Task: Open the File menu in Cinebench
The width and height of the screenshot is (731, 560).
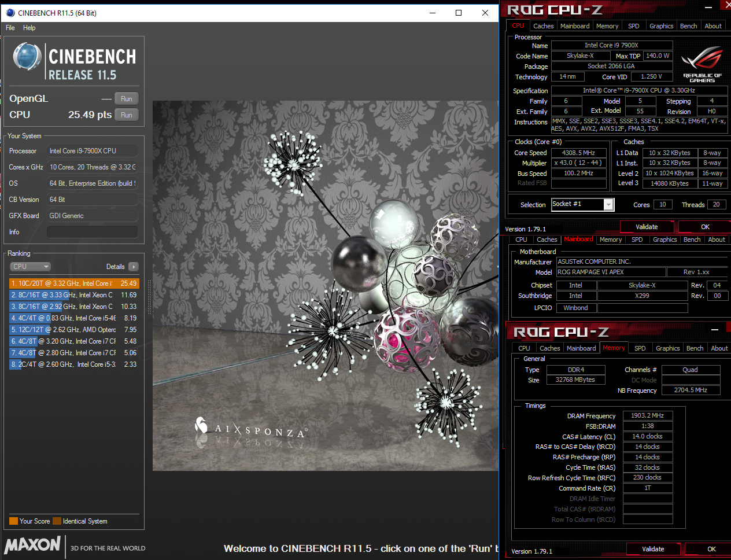Action: point(10,28)
